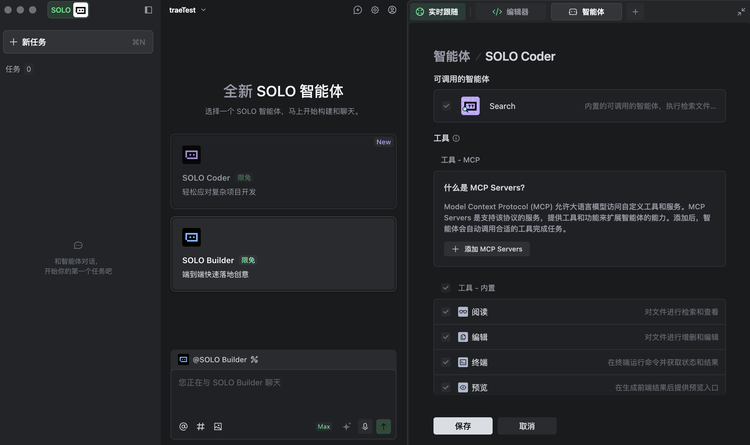Click the @SOLO Builder mention chip
The image size is (750, 445).
213,359
